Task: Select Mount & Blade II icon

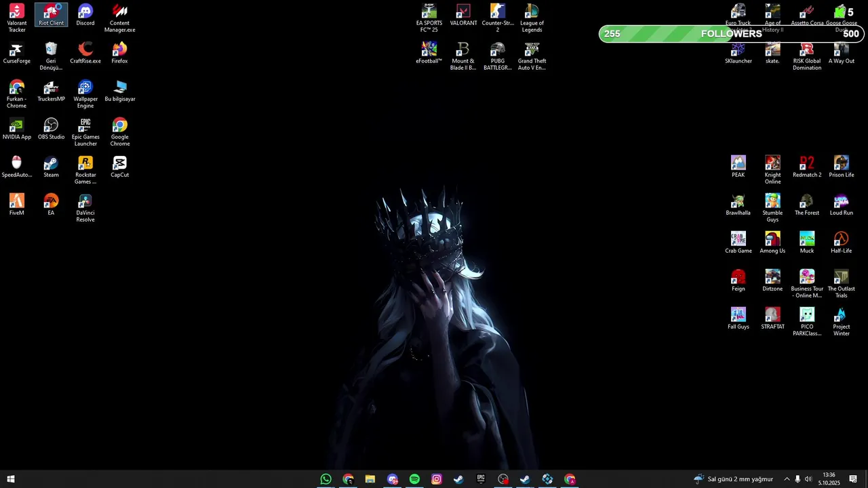Action: pyautogui.click(x=463, y=56)
